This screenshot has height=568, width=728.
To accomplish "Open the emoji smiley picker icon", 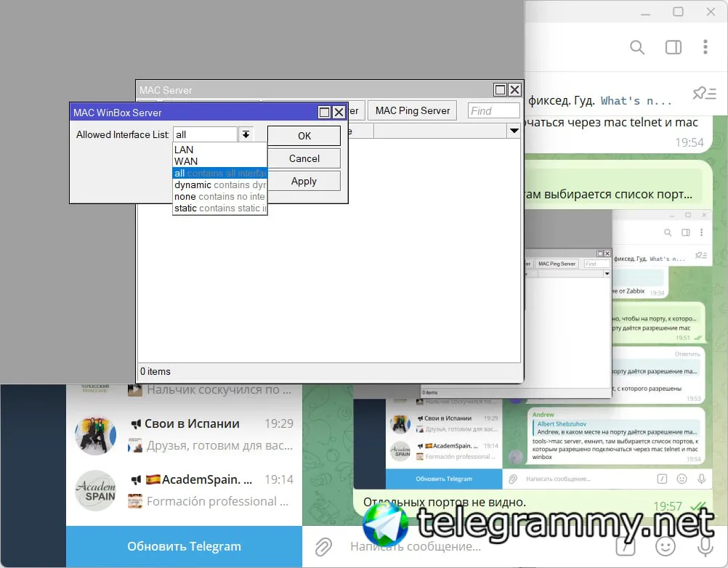I will pos(666,547).
